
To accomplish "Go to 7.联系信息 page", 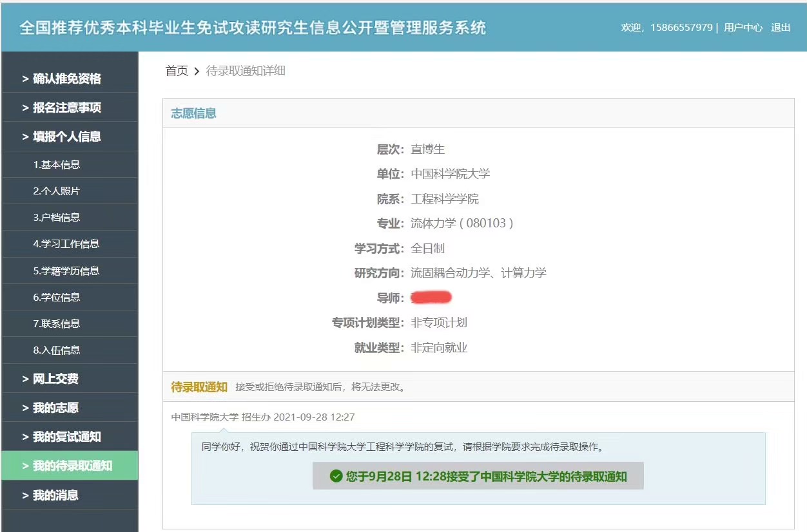I will pos(57,324).
